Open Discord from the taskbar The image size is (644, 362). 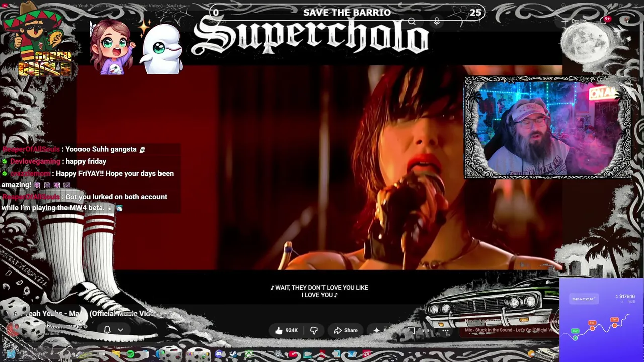click(x=219, y=354)
